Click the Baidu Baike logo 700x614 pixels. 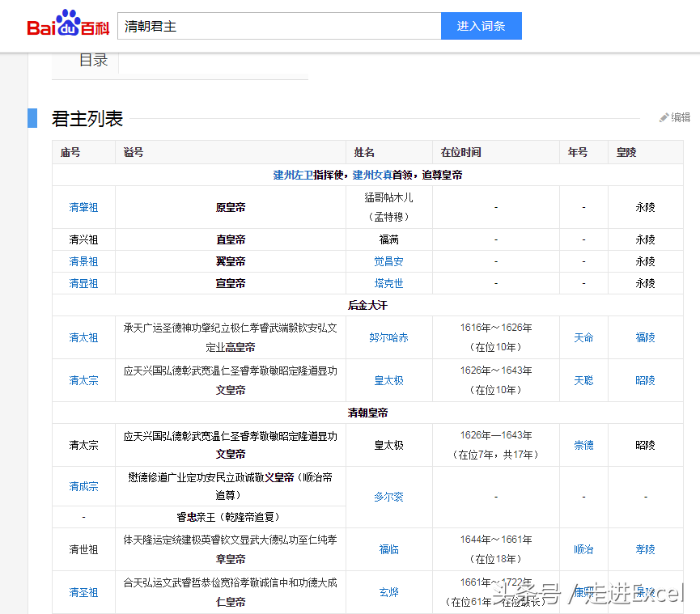(x=68, y=23)
